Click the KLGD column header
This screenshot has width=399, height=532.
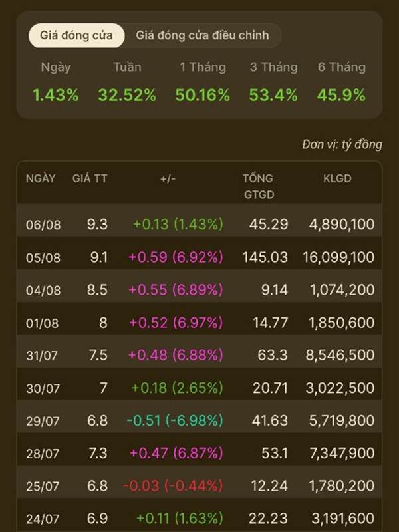(x=337, y=178)
